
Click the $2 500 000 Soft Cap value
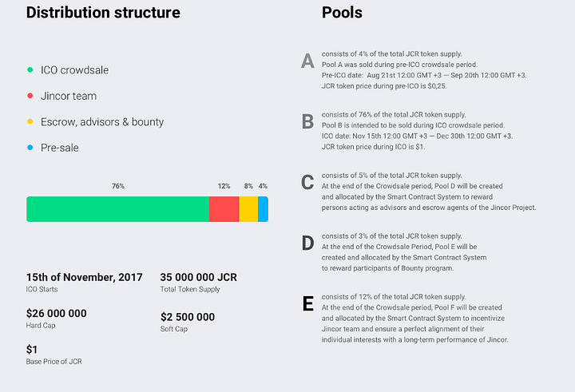[x=188, y=317]
